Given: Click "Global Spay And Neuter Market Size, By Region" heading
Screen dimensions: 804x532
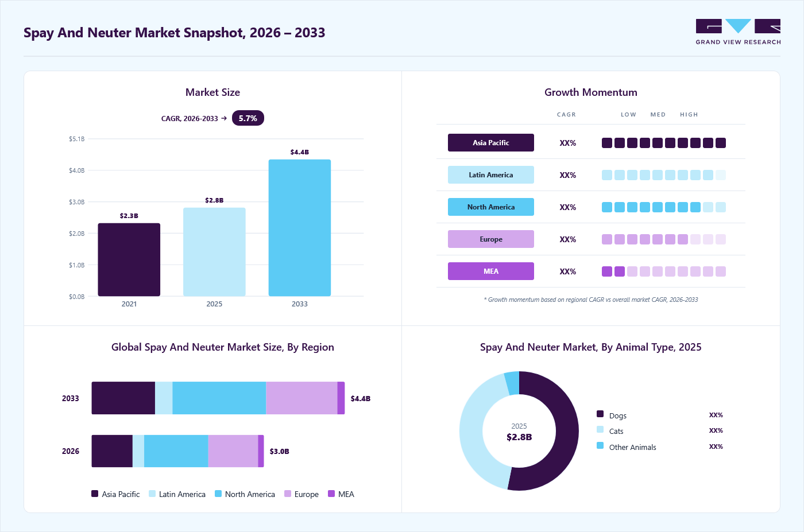Looking at the screenshot, I should coord(223,347).
